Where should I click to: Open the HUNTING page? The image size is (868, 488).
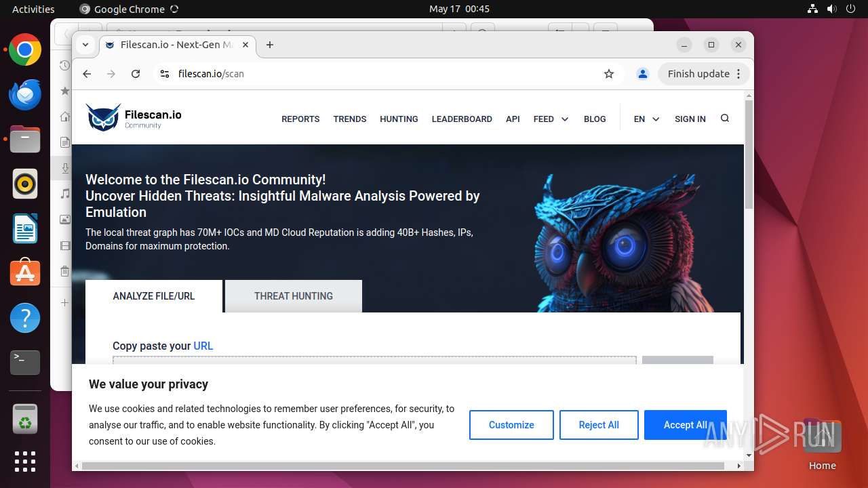pyautogui.click(x=399, y=119)
